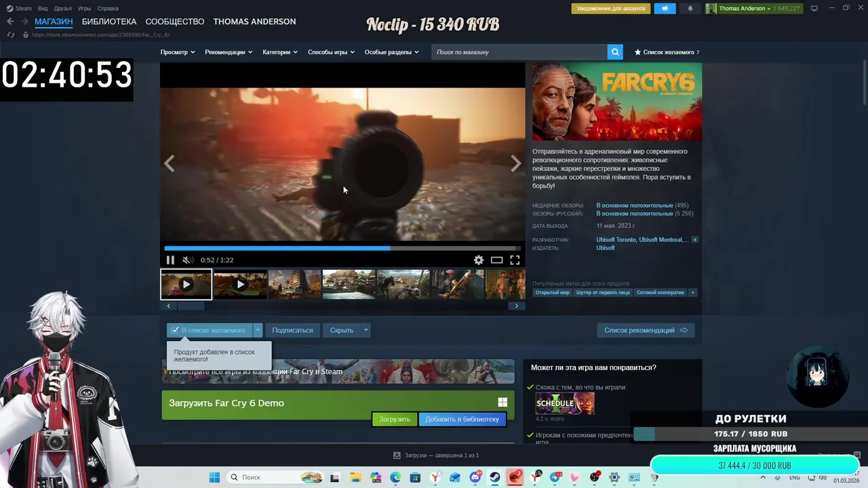Open notifications bell in Steam
The height and width of the screenshot is (488, 868).
click(690, 9)
